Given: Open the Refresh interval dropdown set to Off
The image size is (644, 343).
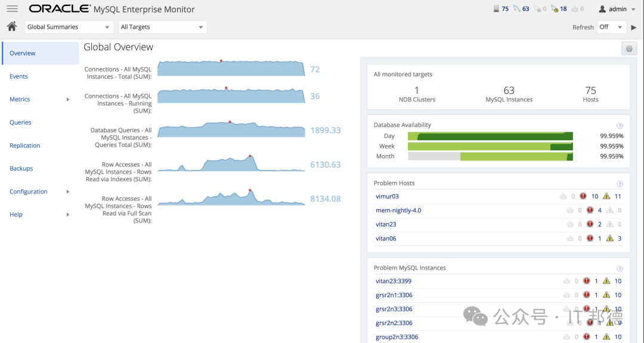Looking at the screenshot, I should (612, 27).
